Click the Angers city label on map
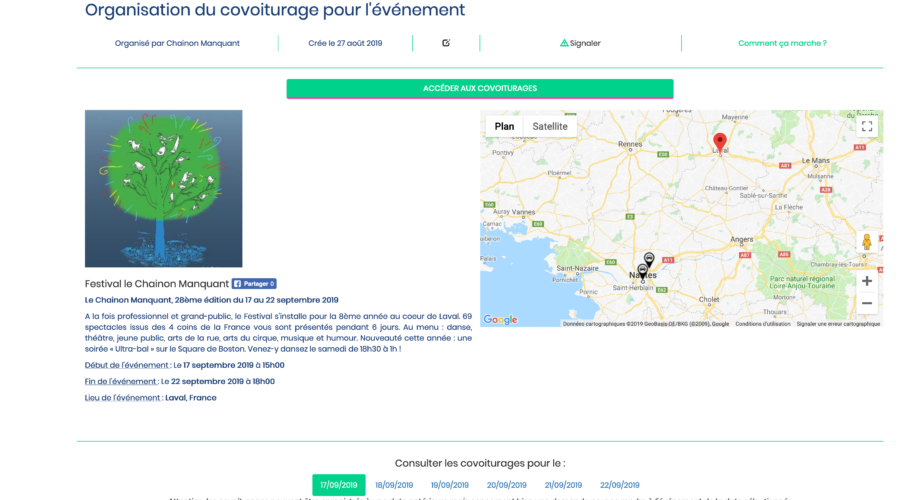 coord(742,239)
